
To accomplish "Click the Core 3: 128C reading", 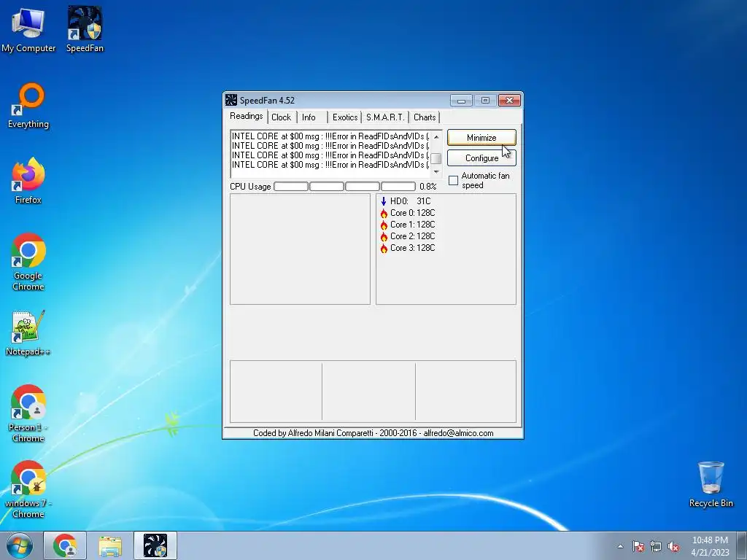I will coord(413,248).
